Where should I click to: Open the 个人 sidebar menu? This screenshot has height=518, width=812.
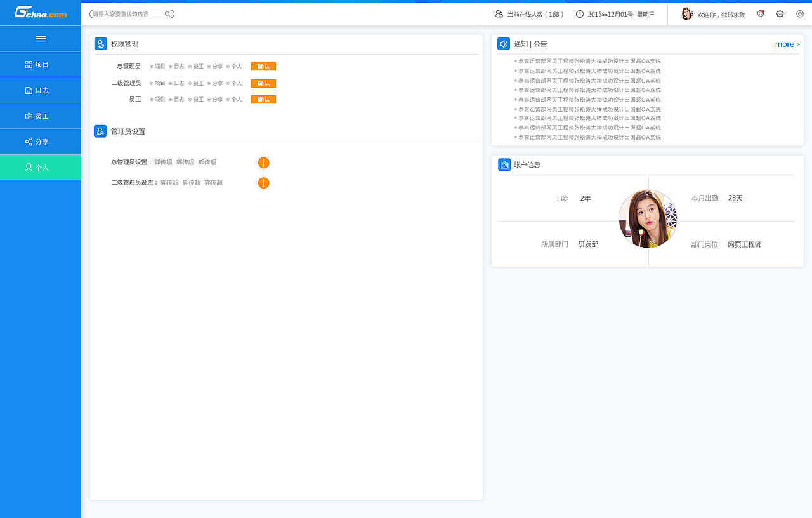click(x=41, y=168)
